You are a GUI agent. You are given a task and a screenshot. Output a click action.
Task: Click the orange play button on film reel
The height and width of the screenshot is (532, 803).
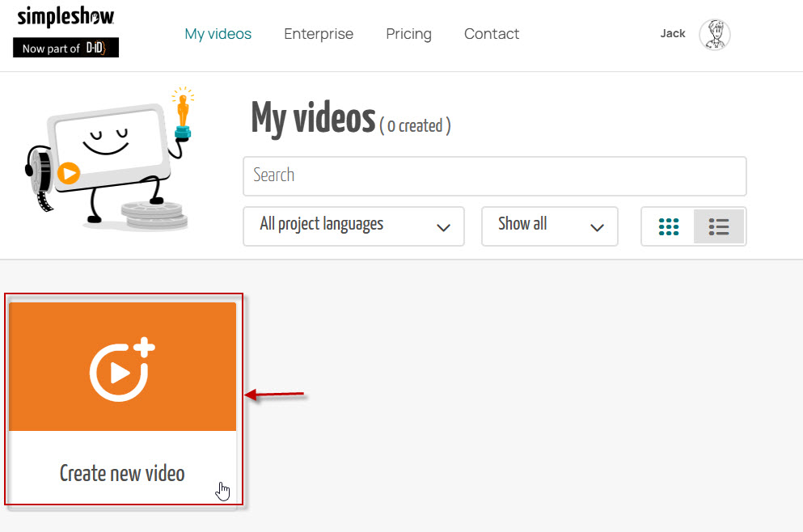(x=69, y=173)
